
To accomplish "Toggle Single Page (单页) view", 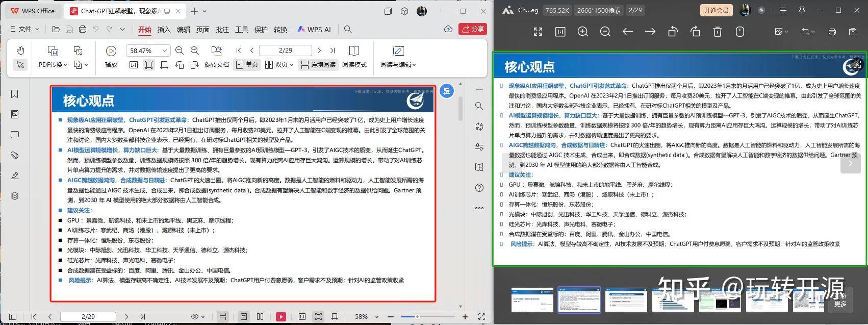I will pos(247,65).
